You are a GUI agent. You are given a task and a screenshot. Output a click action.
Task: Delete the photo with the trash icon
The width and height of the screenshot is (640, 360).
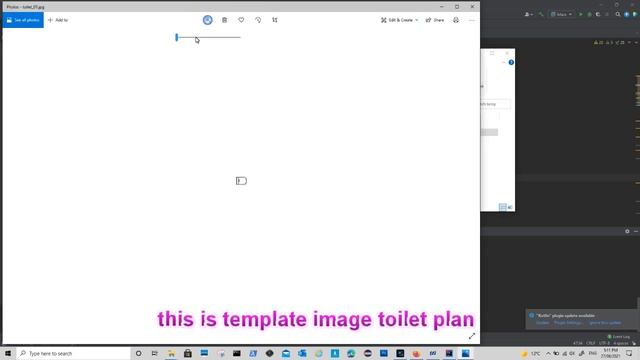pyautogui.click(x=224, y=20)
